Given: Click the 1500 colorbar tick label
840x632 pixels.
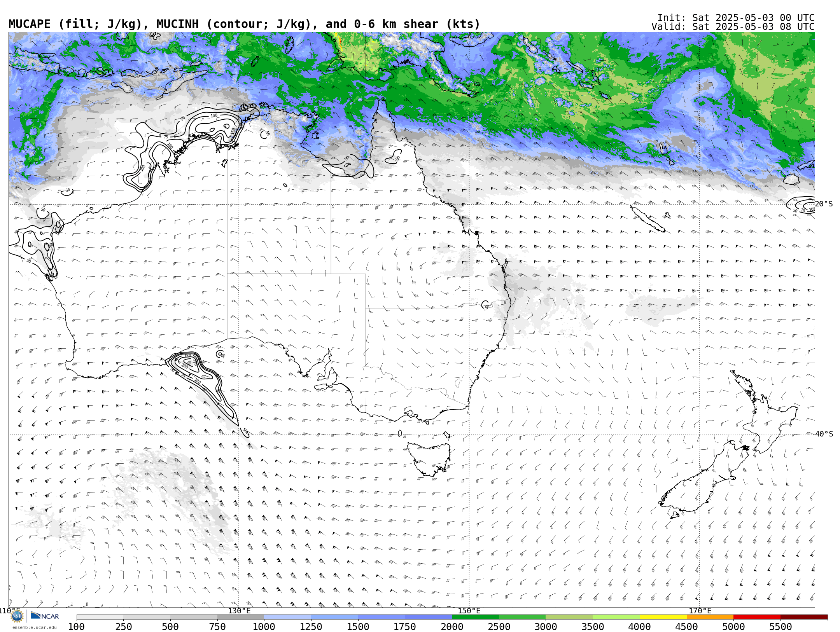Looking at the screenshot, I should tap(358, 627).
